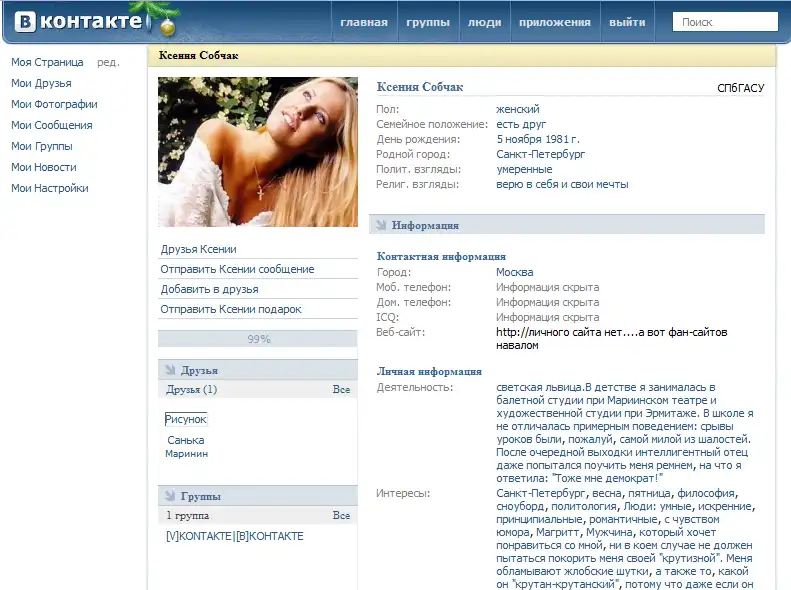791x590 pixels.
Task: Collapse the Друзья section
Action: tap(170, 371)
